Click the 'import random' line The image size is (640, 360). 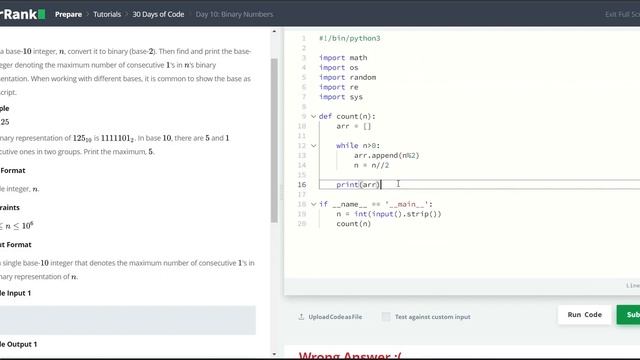click(347, 77)
